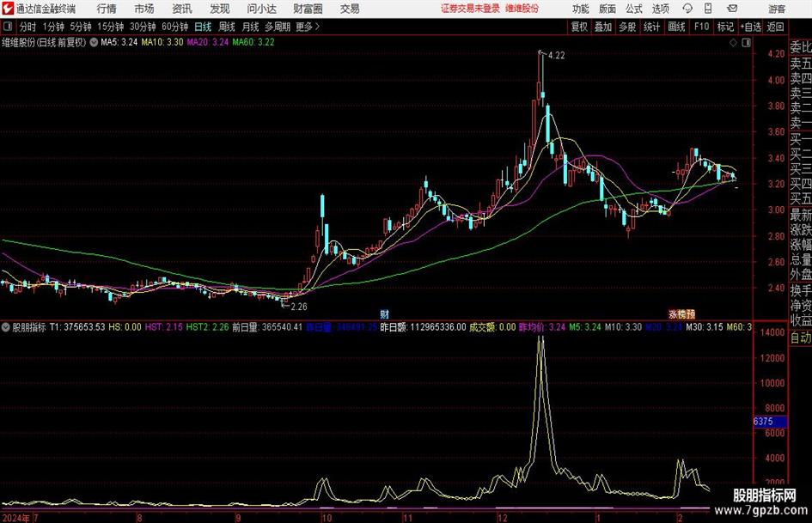Screen dimensions: 812x523
Task: Open the 问小达 menu
Action: coord(261,9)
